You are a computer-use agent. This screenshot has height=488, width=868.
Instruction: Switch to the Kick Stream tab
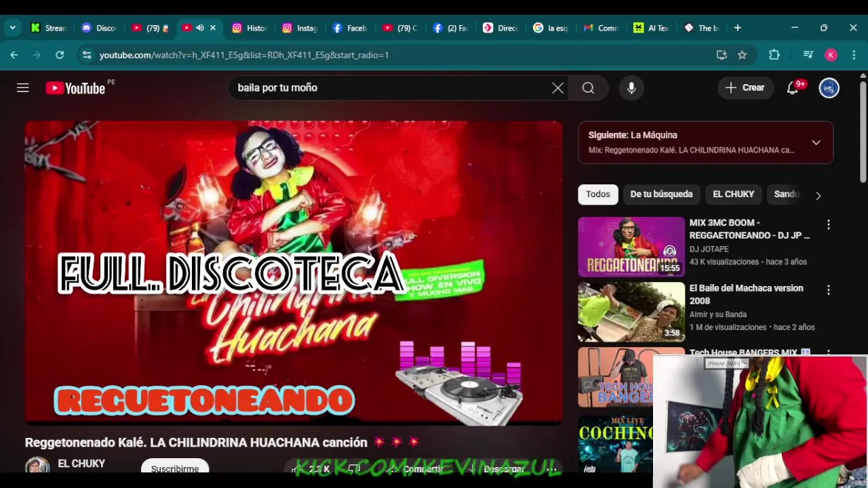pyautogui.click(x=48, y=28)
